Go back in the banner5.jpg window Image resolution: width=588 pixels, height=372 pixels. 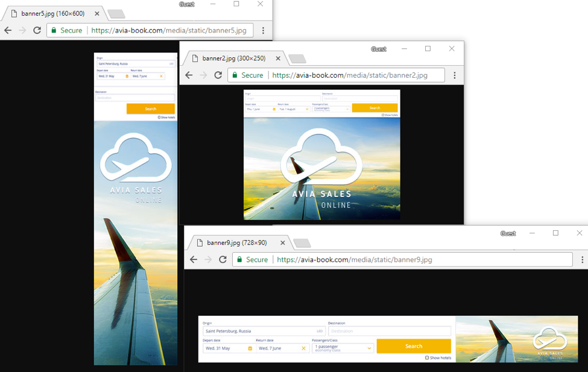tap(8, 30)
